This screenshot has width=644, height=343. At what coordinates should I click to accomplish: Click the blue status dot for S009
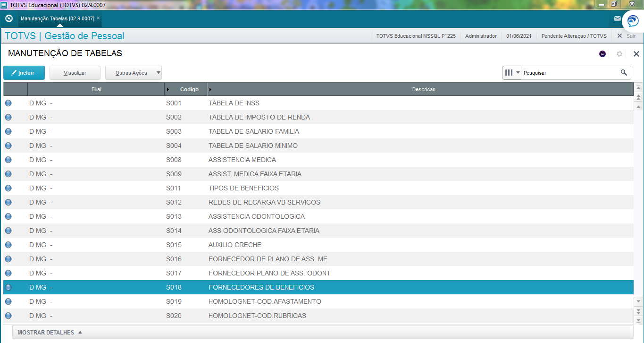tap(8, 174)
